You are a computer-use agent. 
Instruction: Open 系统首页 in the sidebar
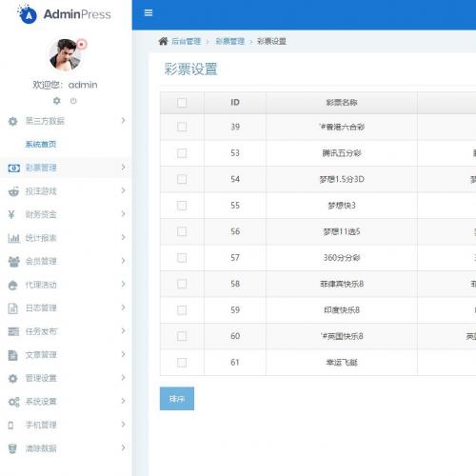(41, 145)
